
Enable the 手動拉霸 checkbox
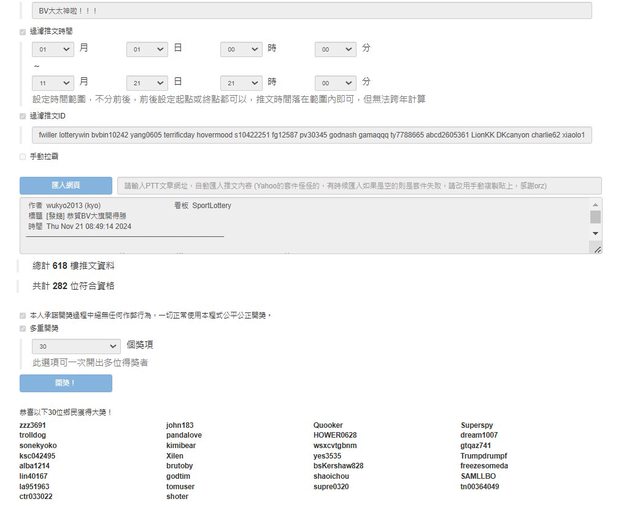tap(23, 156)
